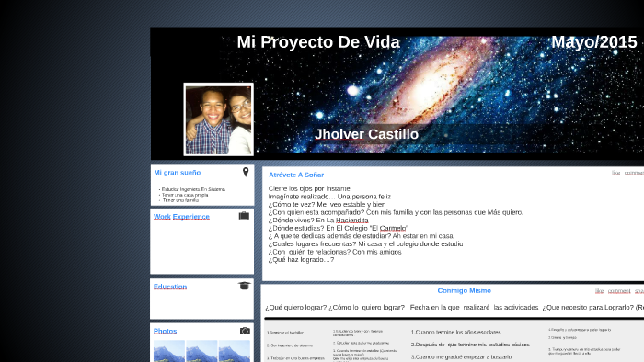Image resolution: width=644 pixels, height=362 pixels.
Task: Click the line 'Cierre los ojos por instante.'
Action: pyautogui.click(x=310, y=188)
